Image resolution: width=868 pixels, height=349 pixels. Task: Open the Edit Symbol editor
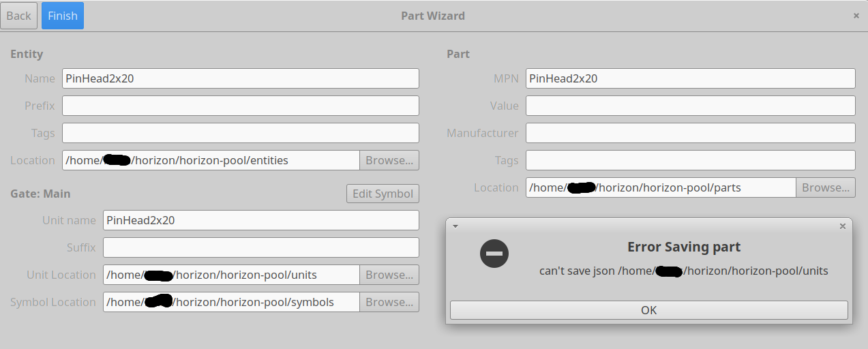383,194
